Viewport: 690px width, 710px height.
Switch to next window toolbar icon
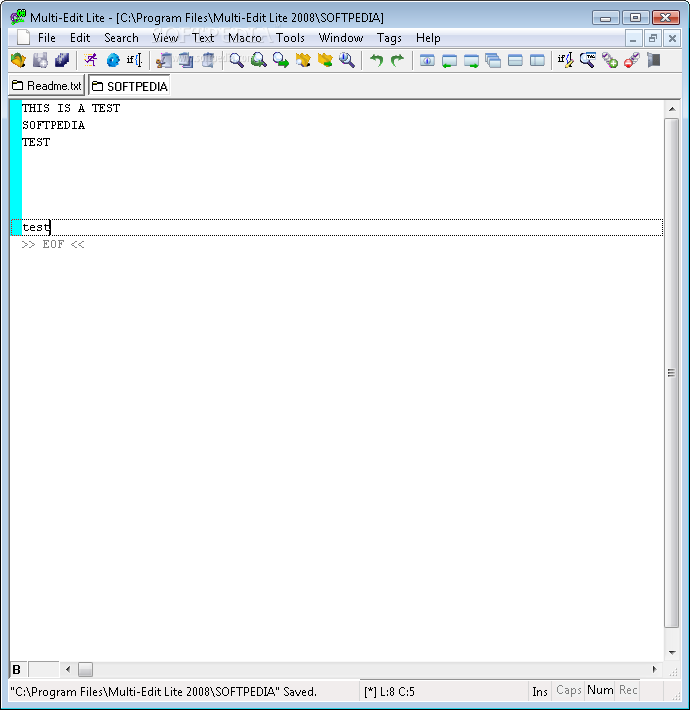(471, 60)
